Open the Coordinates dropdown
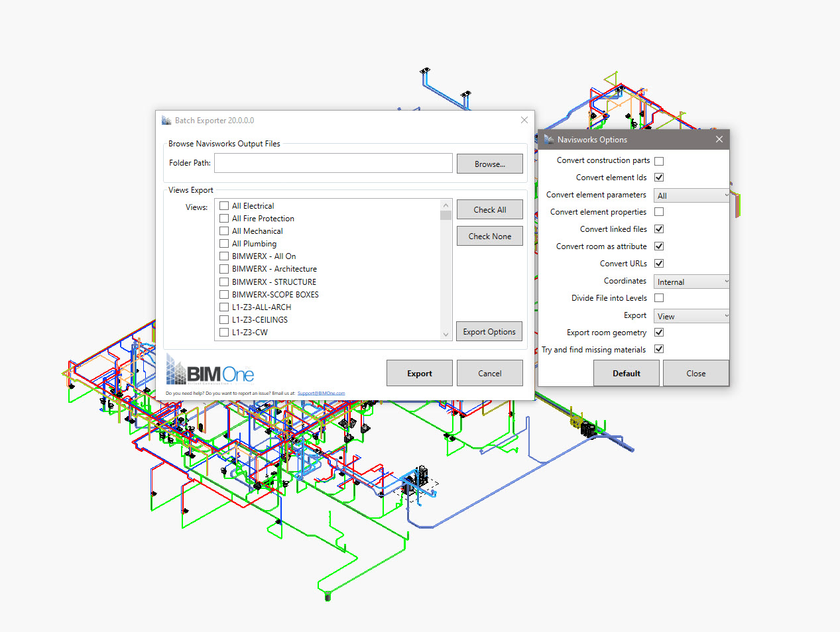Viewport: 840px width, 632px height. tap(691, 282)
